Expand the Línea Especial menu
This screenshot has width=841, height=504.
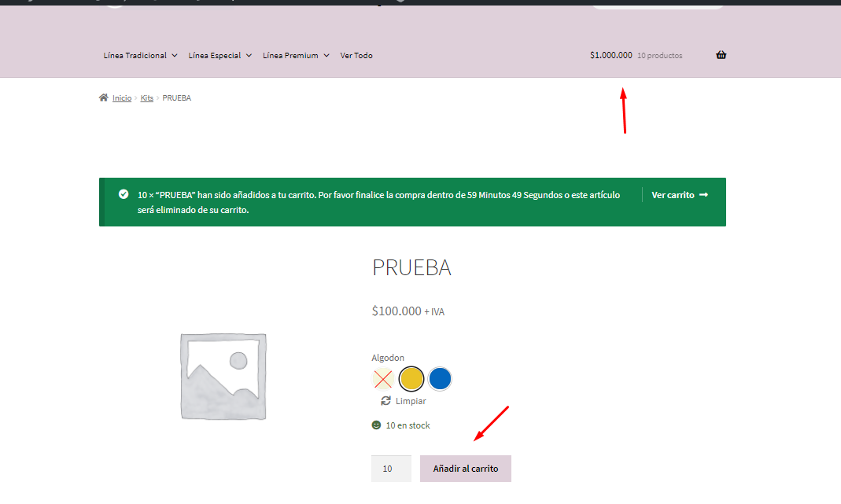click(219, 56)
